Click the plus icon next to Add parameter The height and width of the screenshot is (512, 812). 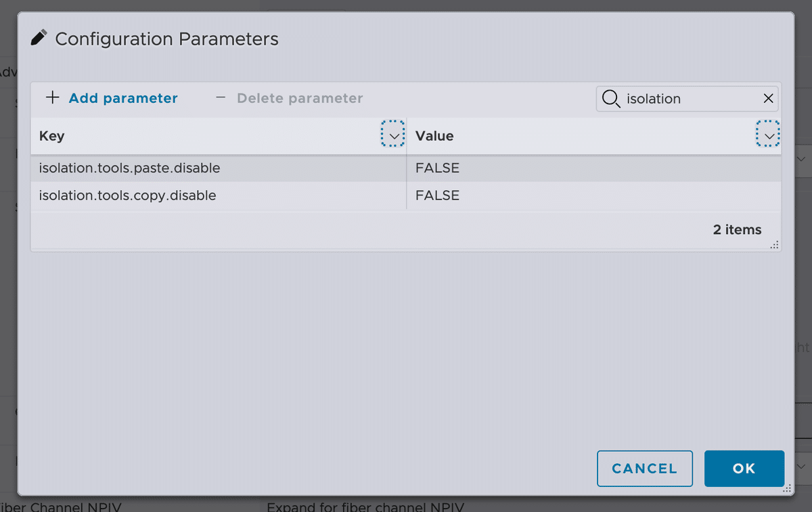[53, 97]
